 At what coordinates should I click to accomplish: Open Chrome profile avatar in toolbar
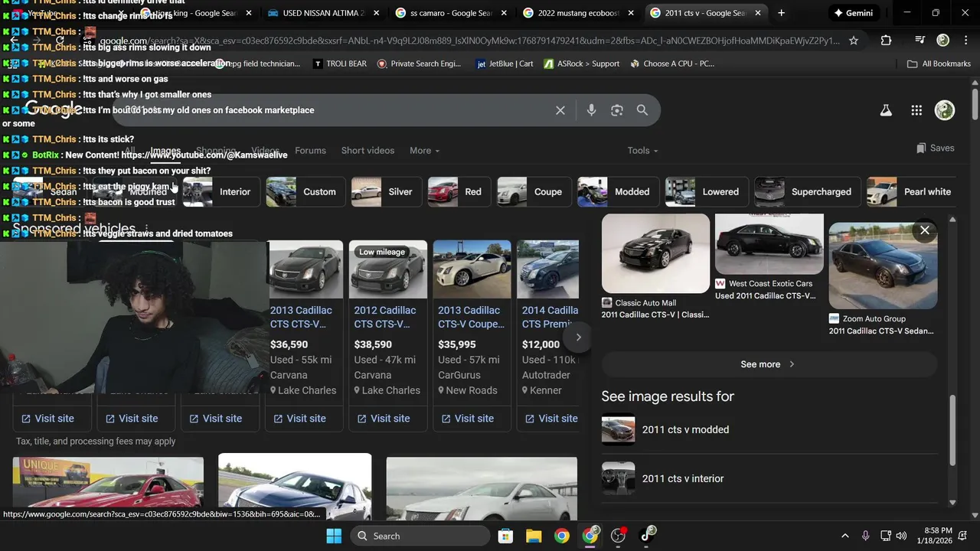pyautogui.click(x=943, y=41)
